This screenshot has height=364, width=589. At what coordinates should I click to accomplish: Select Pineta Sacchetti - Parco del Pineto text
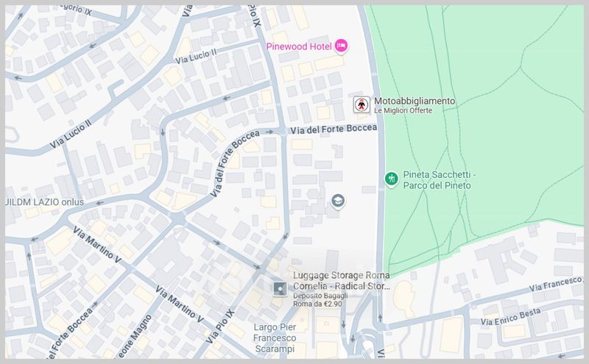point(439,180)
